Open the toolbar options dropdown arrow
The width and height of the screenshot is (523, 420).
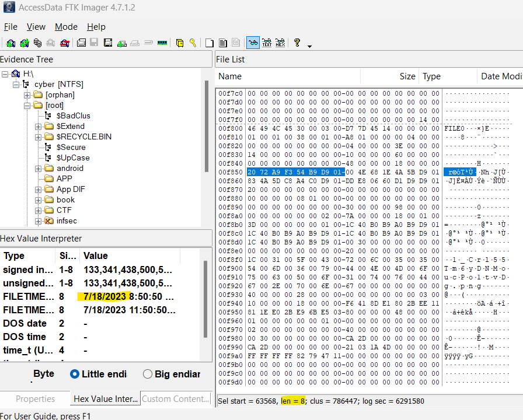tap(309, 46)
